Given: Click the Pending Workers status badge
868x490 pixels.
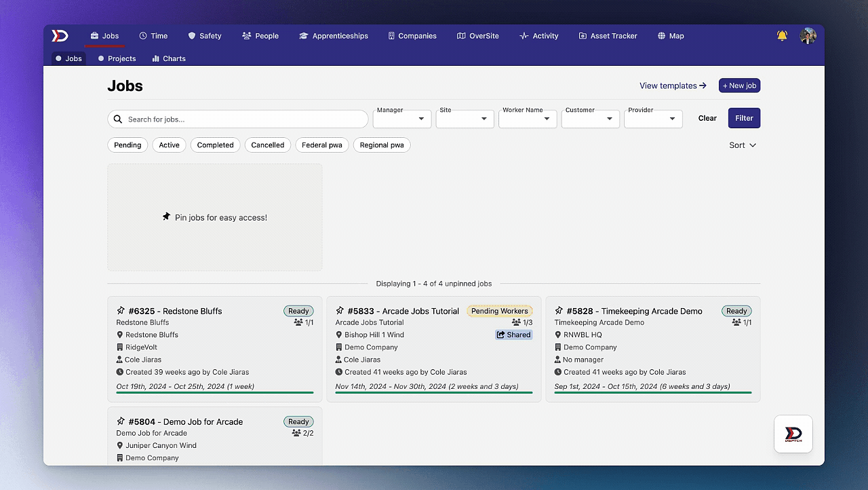Looking at the screenshot, I should click(500, 311).
